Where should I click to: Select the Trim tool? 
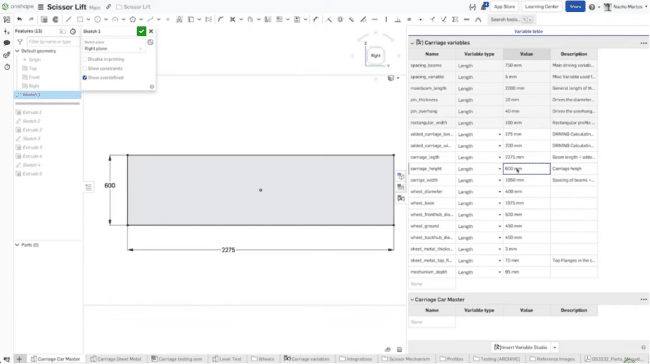233,19
